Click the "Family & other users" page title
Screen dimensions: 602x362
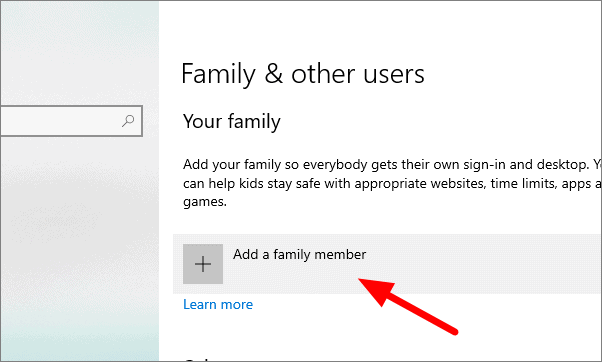click(x=303, y=74)
